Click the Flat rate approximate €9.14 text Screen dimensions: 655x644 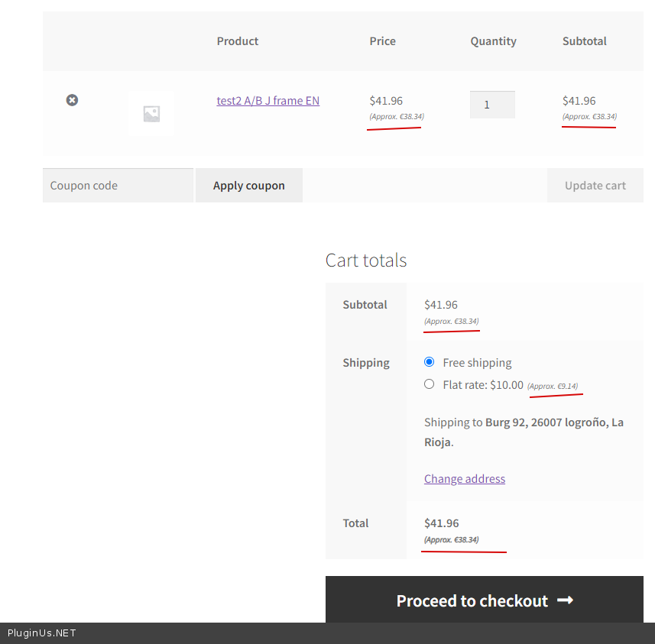pos(553,387)
